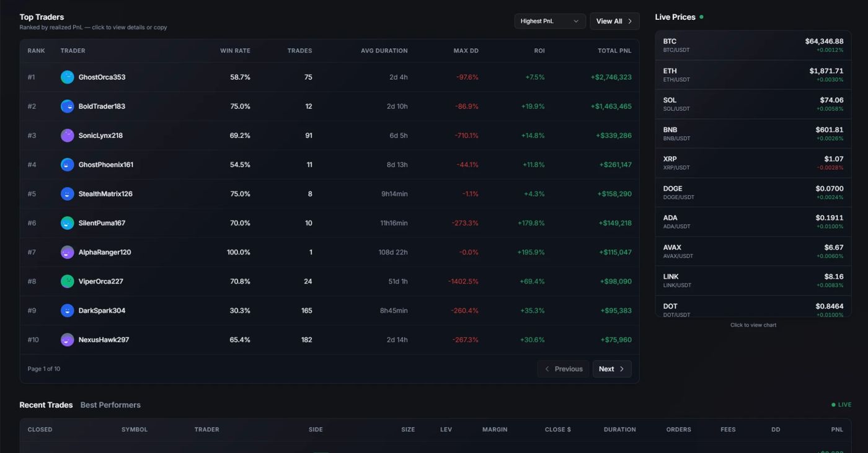Click GhostOrca353's avatar icon
Viewport: 868px width, 453px height.
67,77
